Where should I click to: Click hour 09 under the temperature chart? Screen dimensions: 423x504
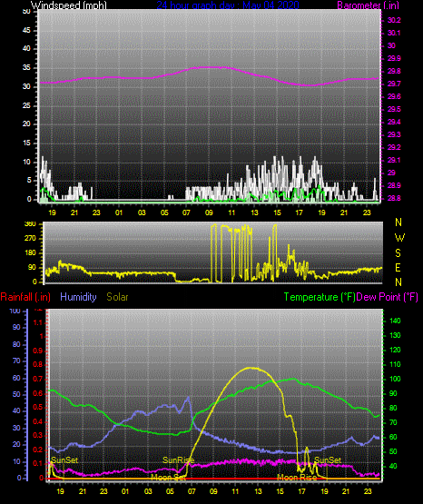213,491
